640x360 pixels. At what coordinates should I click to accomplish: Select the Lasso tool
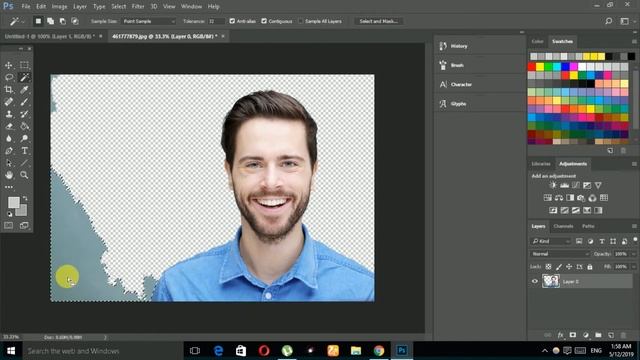pyautogui.click(x=9, y=78)
